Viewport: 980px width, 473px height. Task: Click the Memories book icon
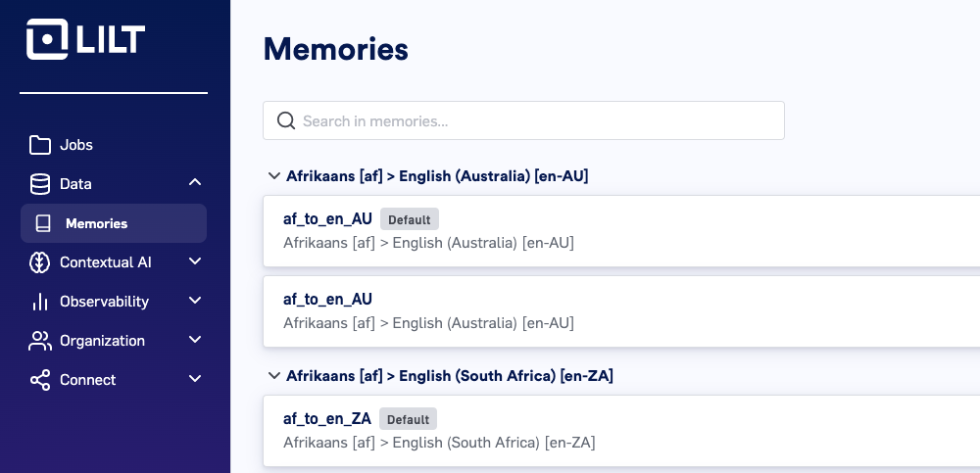[x=43, y=223]
